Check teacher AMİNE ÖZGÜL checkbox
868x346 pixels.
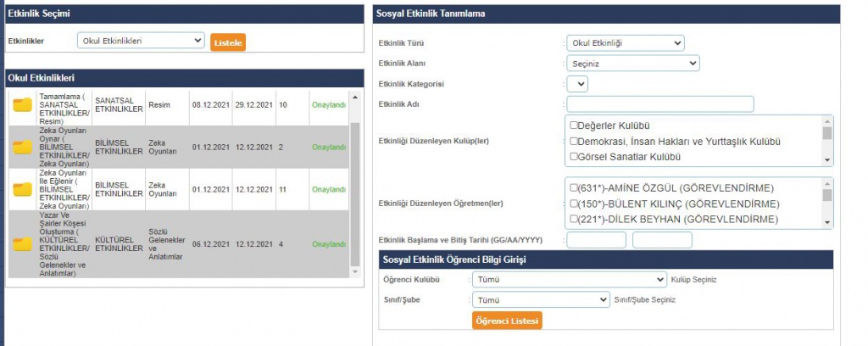574,188
